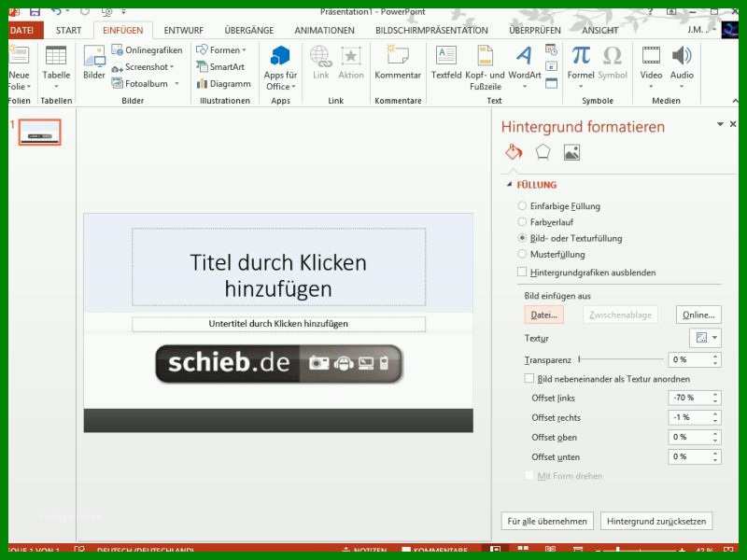Click the Transparenz percentage field
747x560 pixels.
click(x=690, y=359)
